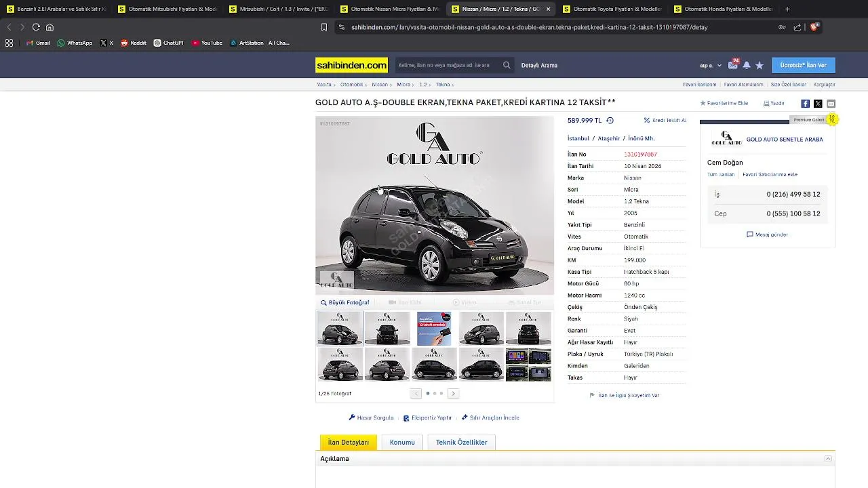The width and height of the screenshot is (868, 488).
Task: Report listing via İlan ile İlgili Şikayetim Var
Action: 625,395
